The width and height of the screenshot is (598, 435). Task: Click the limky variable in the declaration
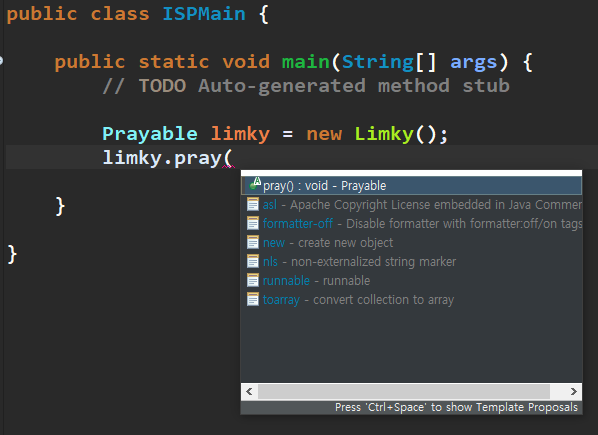click(x=240, y=134)
